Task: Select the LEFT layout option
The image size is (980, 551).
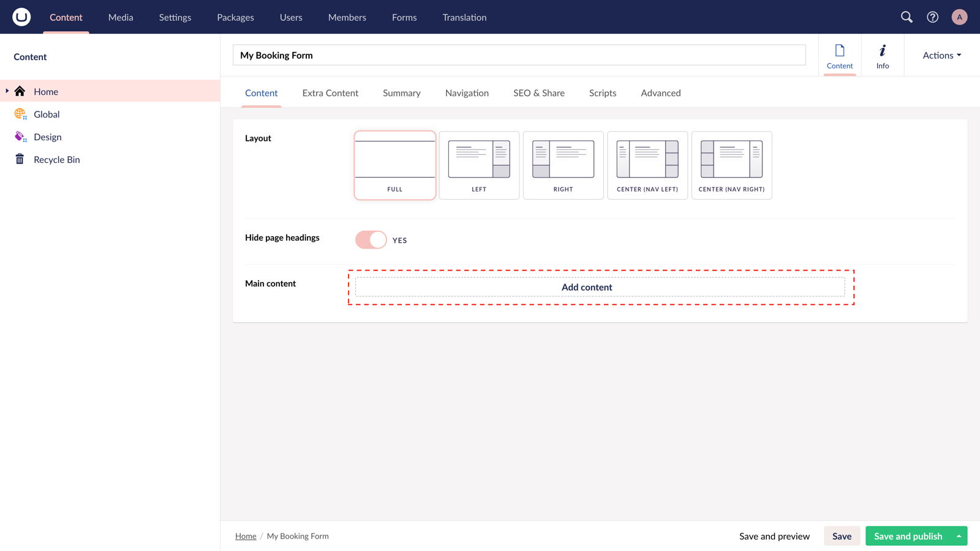Action: [x=479, y=165]
